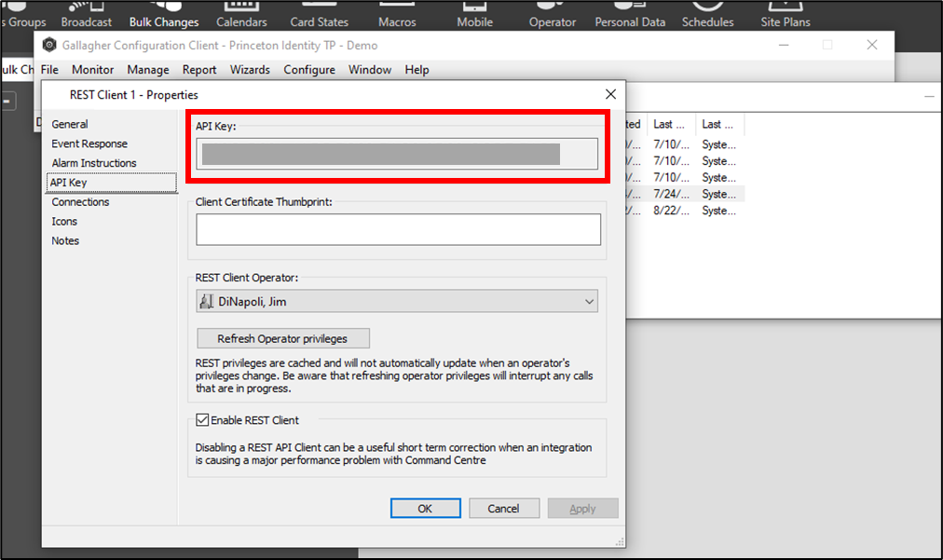Click the second 'Last ...' column header

720,124
